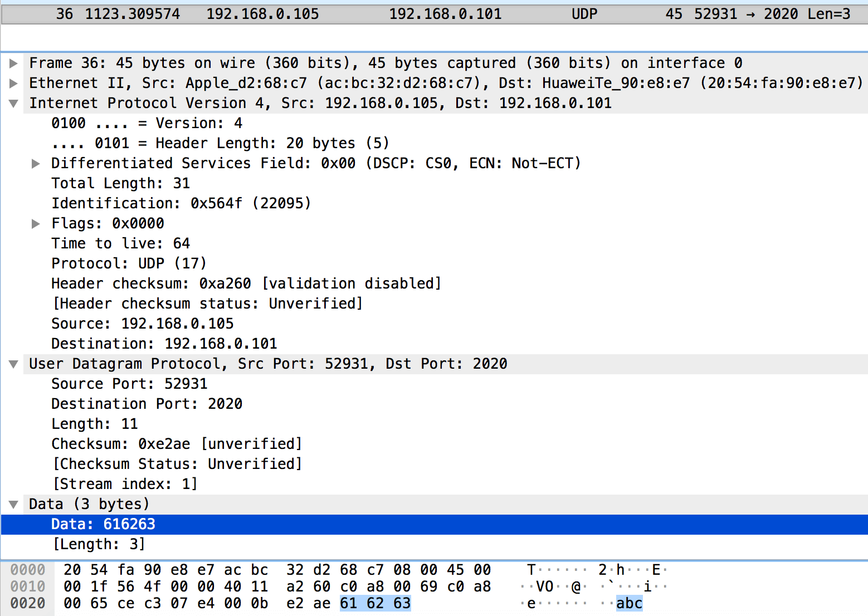
Task: Select the Destination Port: 2020 field
Action: coord(147,404)
